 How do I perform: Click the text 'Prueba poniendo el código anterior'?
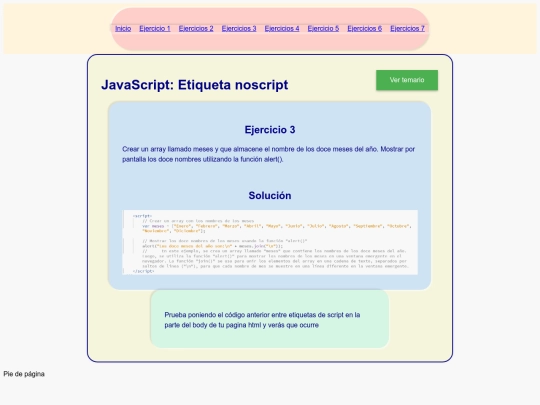[x=262, y=320]
